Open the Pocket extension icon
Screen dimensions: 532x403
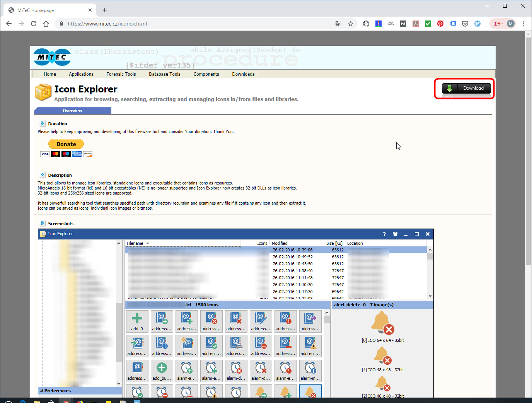(x=465, y=24)
